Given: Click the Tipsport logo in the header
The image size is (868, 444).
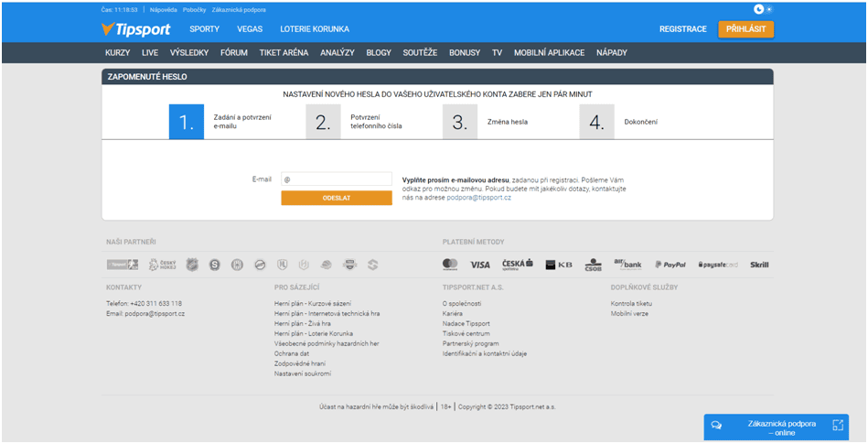Looking at the screenshot, I should coord(135,29).
